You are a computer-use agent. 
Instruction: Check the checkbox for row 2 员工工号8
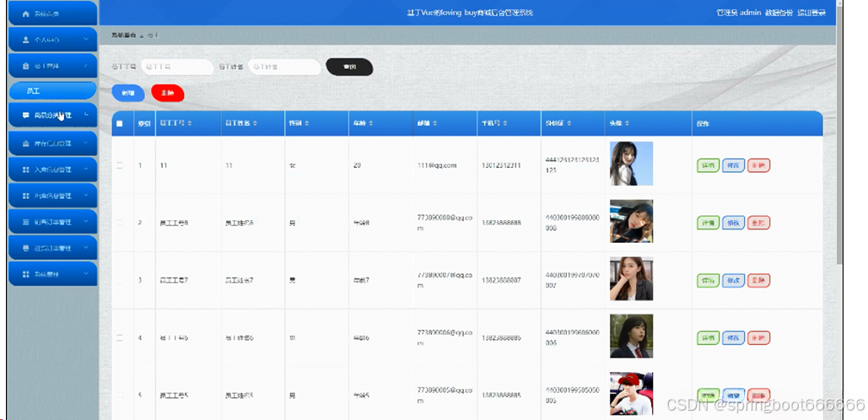point(120,223)
